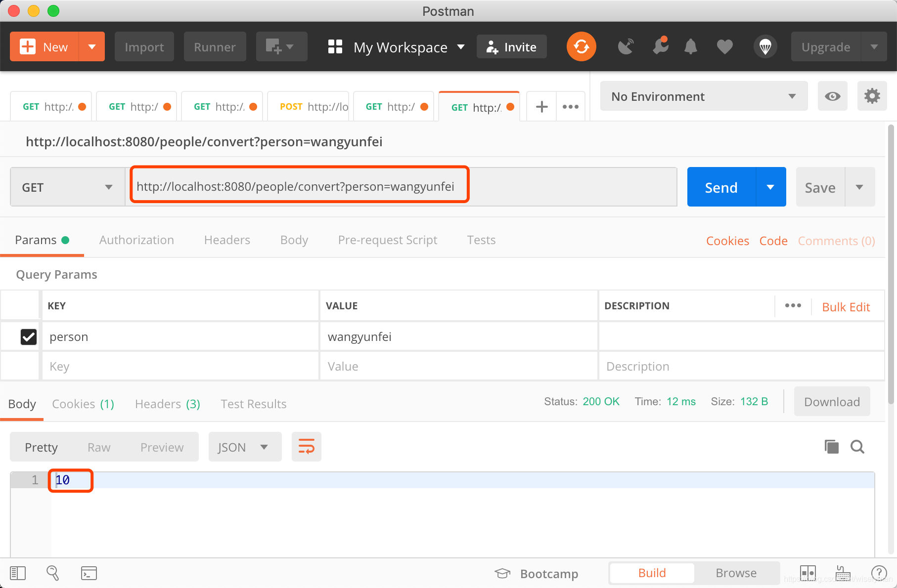Open the capture requests satellite icon
This screenshot has width=897, height=588.
(626, 47)
